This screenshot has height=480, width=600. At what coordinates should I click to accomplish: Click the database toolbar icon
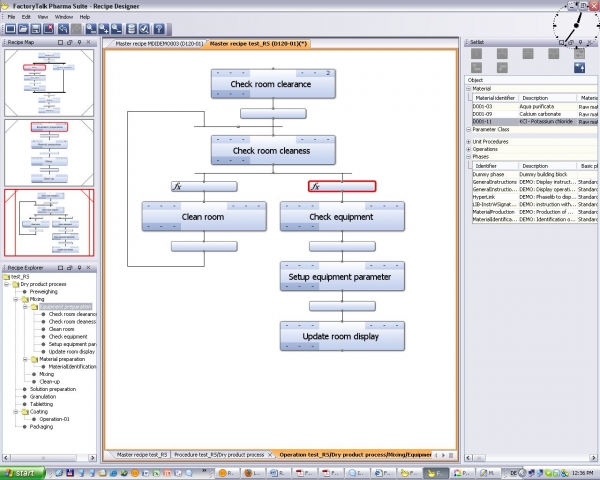pyautogui.click(x=133, y=29)
